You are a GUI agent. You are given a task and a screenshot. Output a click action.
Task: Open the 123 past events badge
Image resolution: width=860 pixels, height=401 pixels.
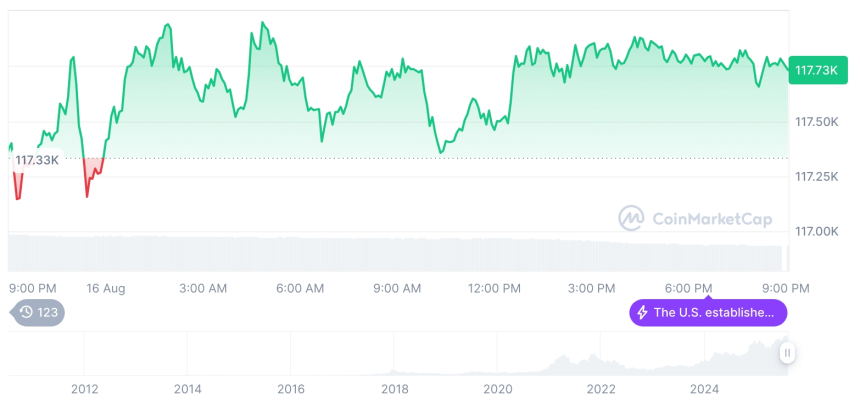click(40, 312)
